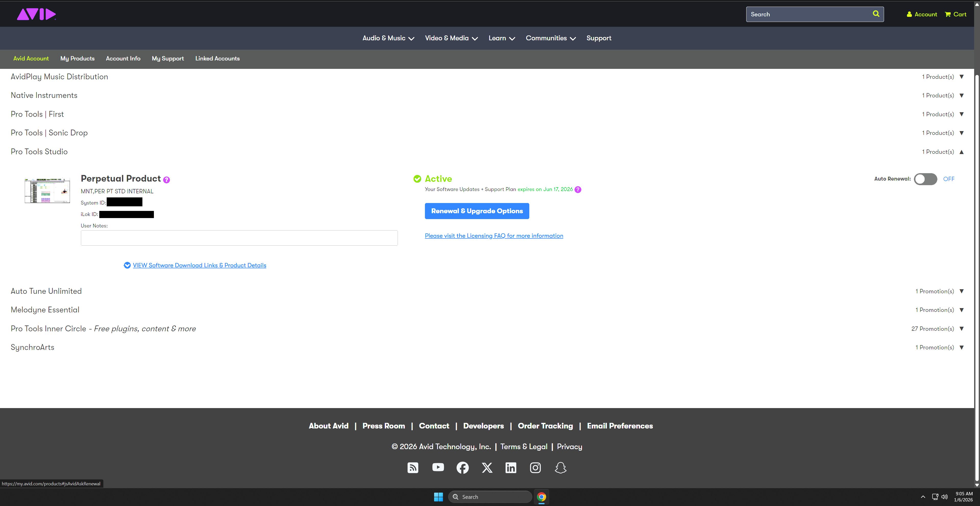This screenshot has width=980, height=506.
Task: Open Avid's Facebook page icon
Action: pyautogui.click(x=462, y=467)
